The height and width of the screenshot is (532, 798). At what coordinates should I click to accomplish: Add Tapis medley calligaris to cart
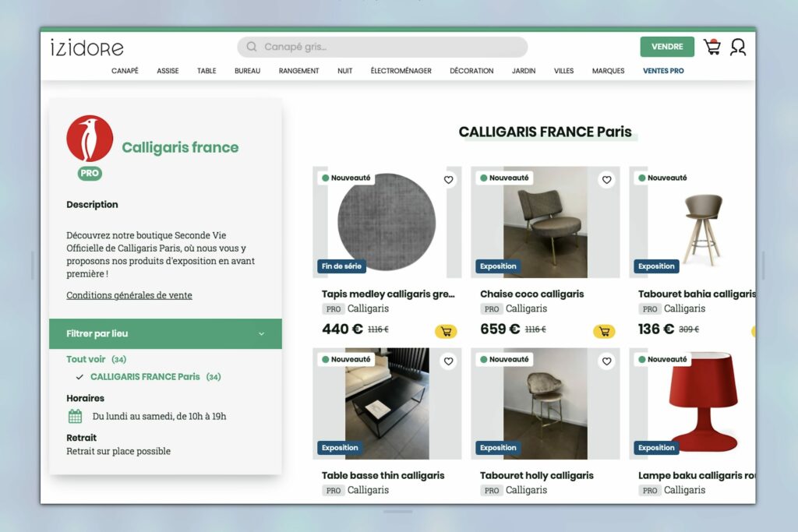tap(446, 332)
